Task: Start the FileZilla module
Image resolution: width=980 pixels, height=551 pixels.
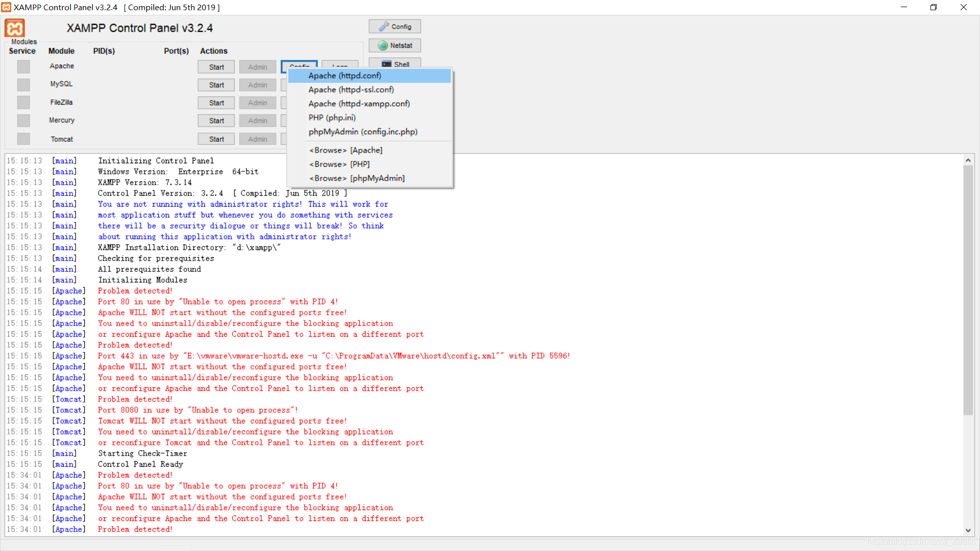Action: click(216, 103)
